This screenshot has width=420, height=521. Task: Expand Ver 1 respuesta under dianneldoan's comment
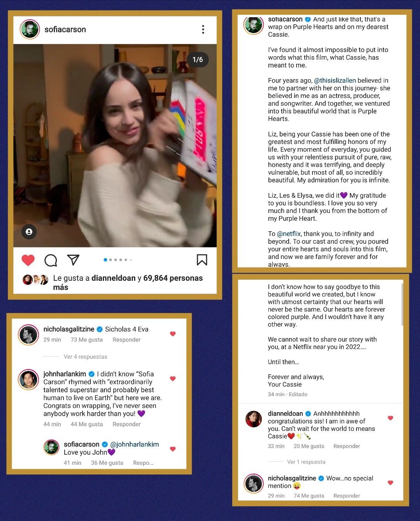[306, 462]
